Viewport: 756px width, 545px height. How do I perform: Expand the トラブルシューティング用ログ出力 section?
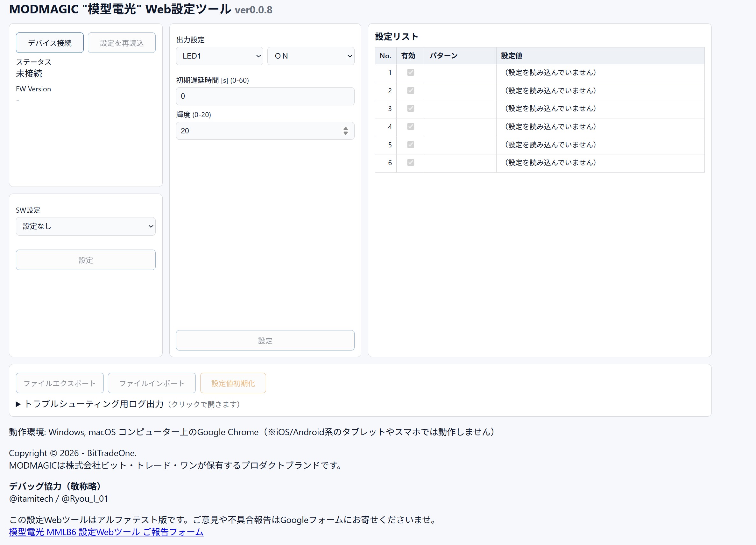tap(93, 404)
